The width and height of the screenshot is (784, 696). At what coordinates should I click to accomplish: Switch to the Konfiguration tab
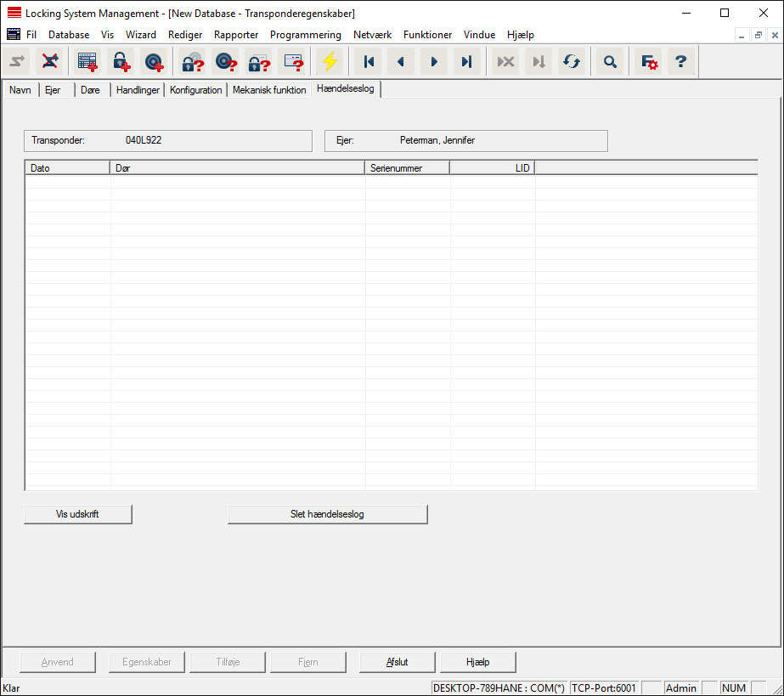point(195,90)
